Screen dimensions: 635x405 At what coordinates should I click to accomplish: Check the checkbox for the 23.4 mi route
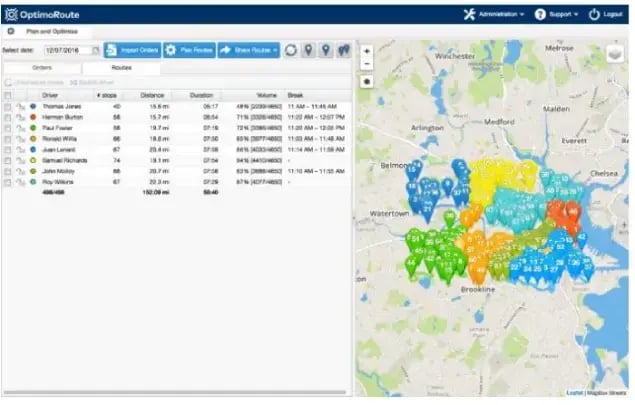pyautogui.click(x=8, y=150)
